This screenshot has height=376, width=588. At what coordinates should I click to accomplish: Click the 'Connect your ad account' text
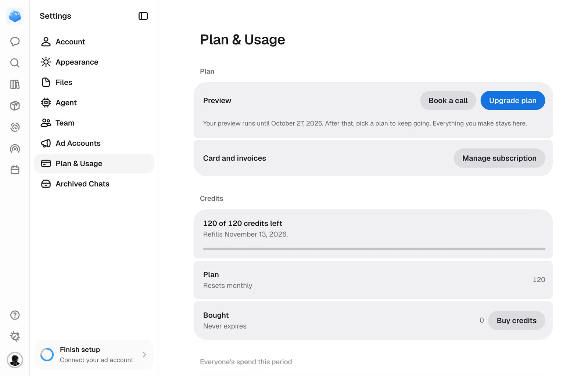tap(97, 360)
